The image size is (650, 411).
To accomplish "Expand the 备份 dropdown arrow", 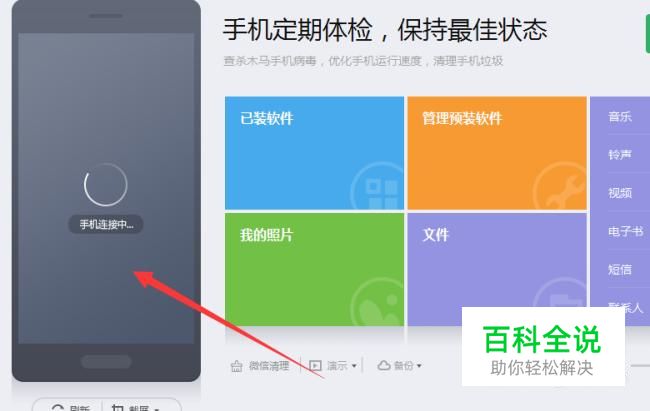I will tap(419, 366).
